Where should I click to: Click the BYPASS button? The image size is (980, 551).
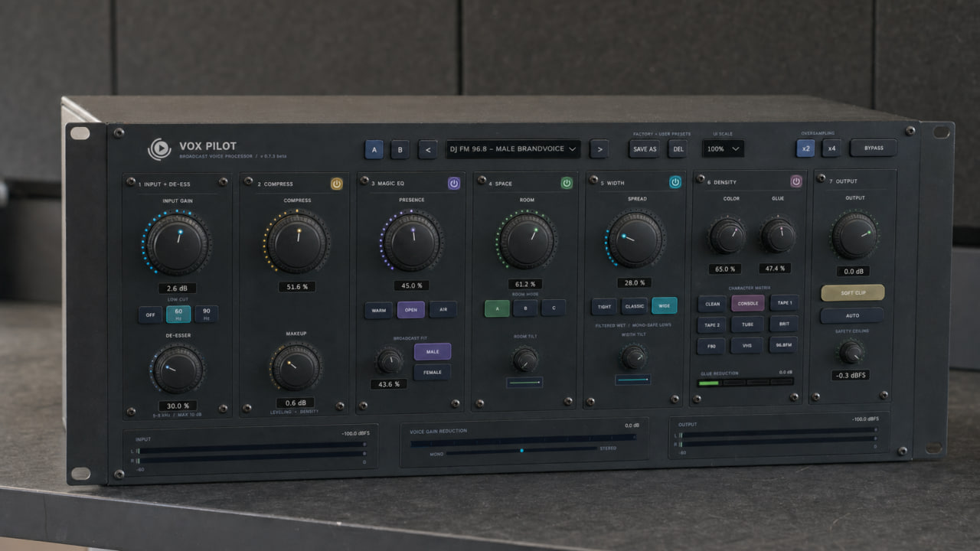(x=873, y=148)
